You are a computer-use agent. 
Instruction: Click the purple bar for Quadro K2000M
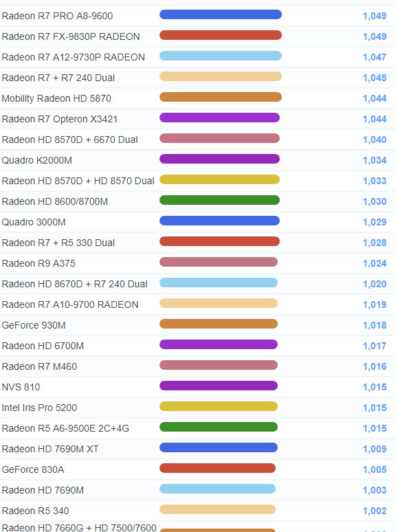(219, 159)
